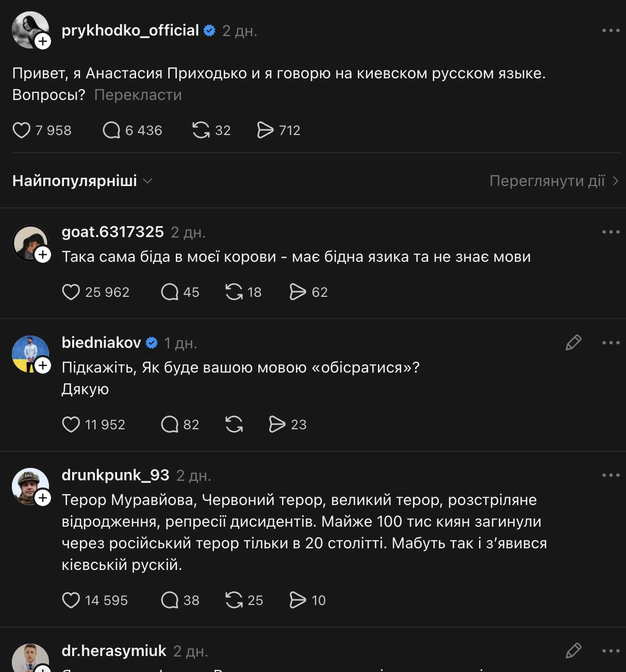This screenshot has width=626, height=672.
Task: Share drunkpunk_93's comment
Action: (298, 600)
